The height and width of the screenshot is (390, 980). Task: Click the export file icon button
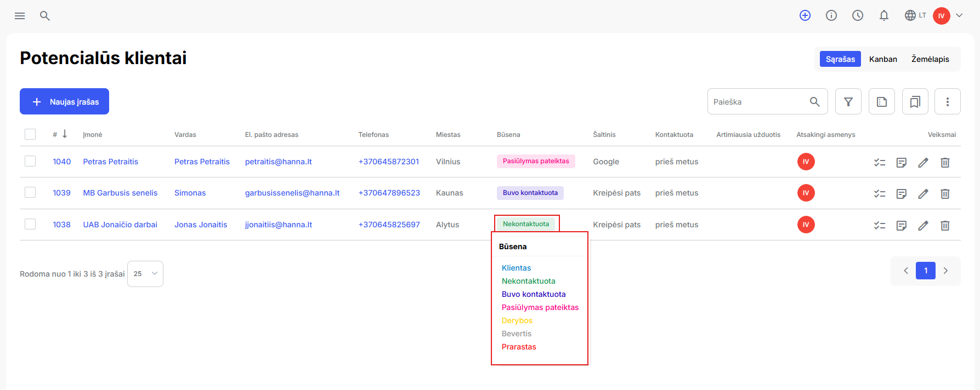click(882, 101)
